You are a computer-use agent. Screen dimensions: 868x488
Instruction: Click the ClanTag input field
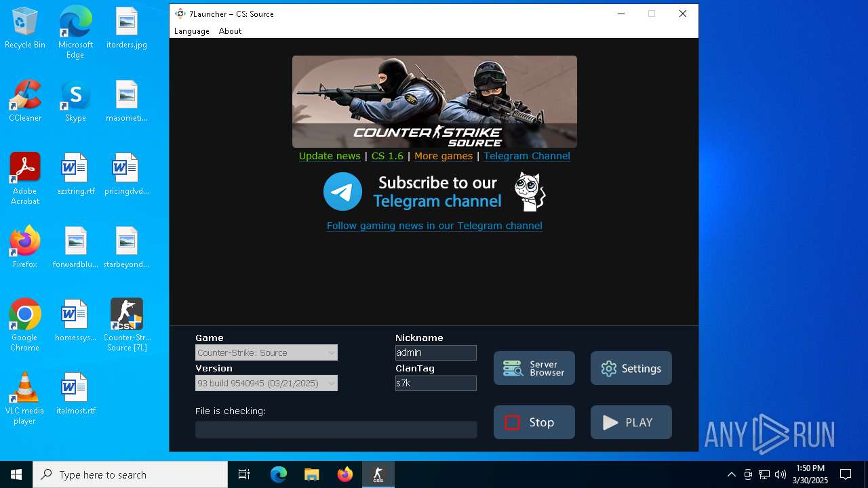tap(436, 383)
